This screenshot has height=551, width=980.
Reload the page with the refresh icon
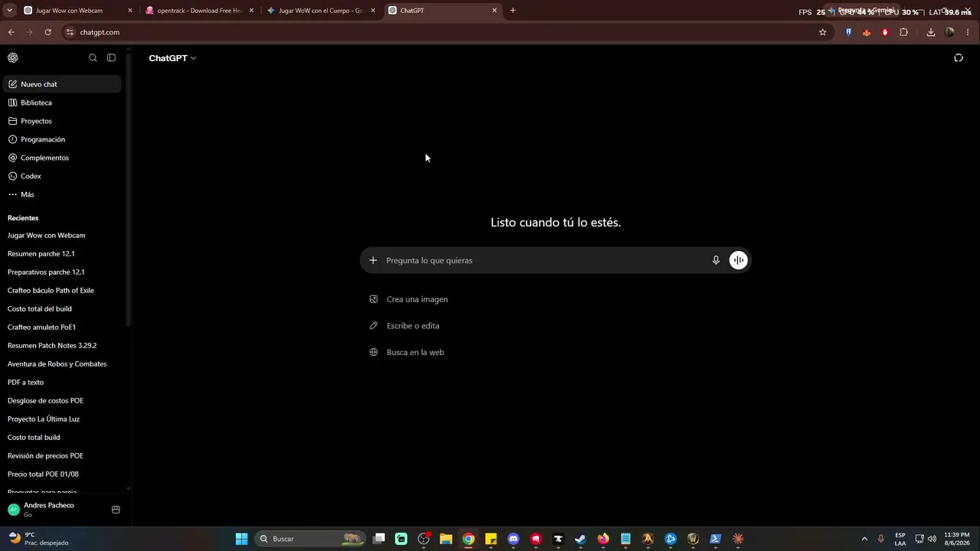[47, 32]
